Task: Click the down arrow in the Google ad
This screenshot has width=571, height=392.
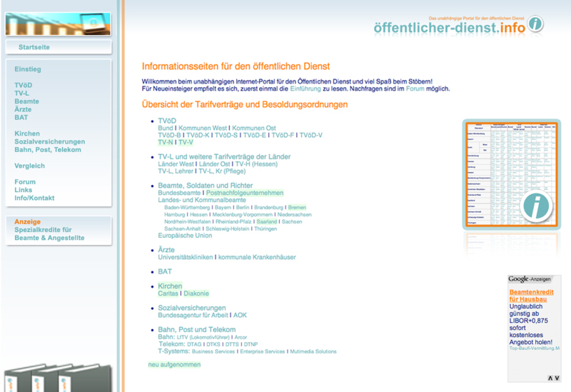Action: [557, 378]
